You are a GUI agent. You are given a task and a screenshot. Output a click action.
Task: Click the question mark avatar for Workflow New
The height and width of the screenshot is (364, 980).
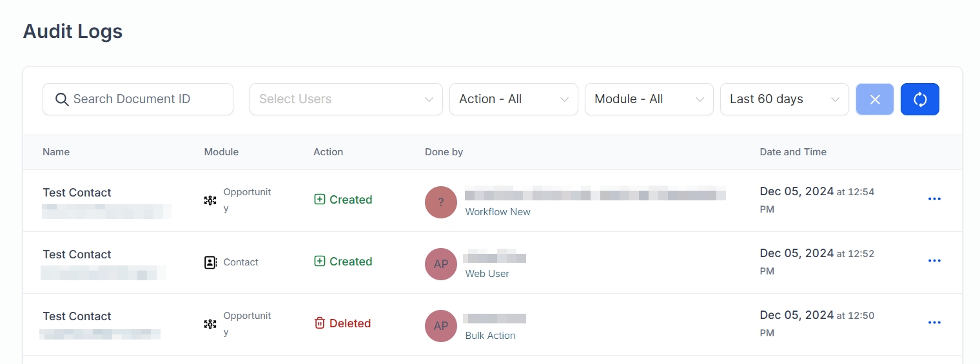(x=441, y=202)
